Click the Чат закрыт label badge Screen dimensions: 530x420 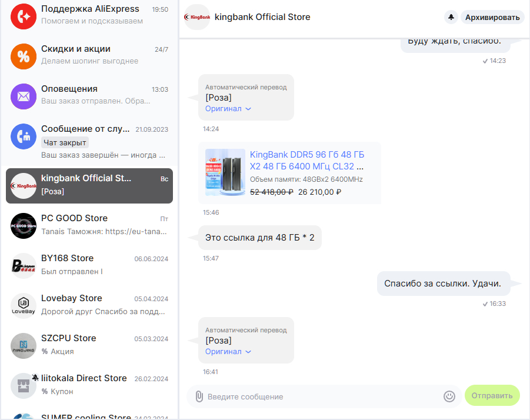click(x=65, y=142)
